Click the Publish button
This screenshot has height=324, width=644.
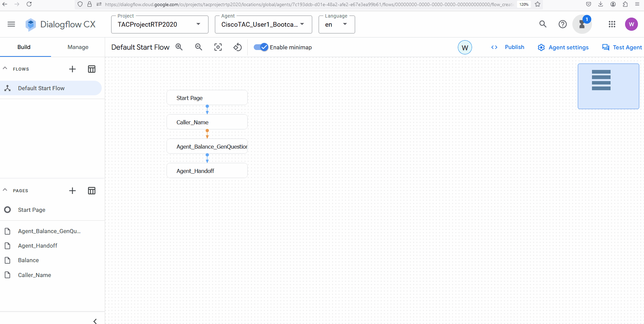pyautogui.click(x=515, y=47)
